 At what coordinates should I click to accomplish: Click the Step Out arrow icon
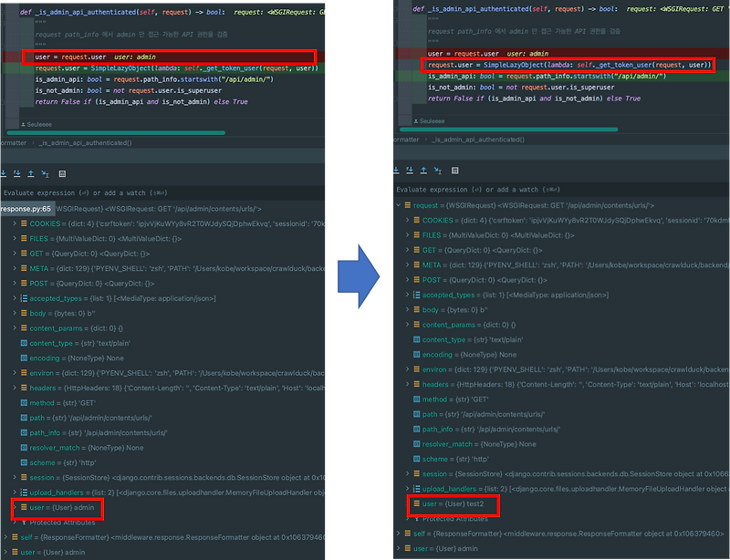click(31, 173)
